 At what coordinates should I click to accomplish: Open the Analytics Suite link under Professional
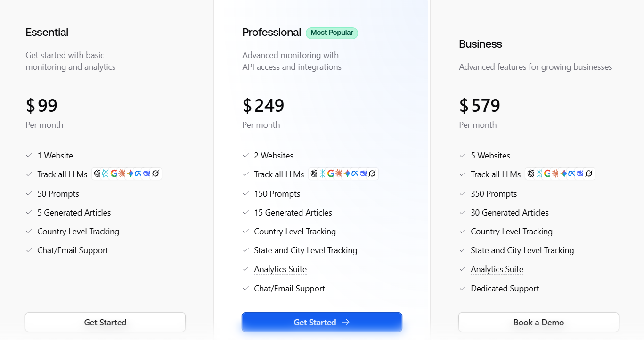(280, 269)
